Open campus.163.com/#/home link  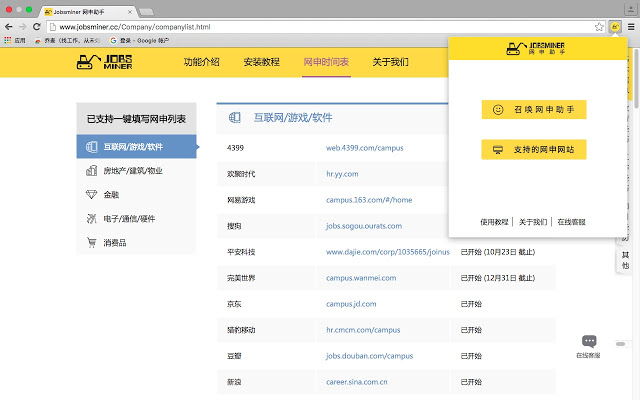tap(369, 200)
